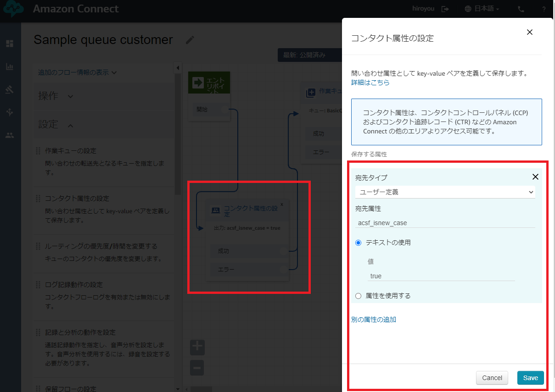This screenshot has height=392, width=555.
Task: Click コンタクト属性の設定 block title on canvas
Action: [251, 211]
